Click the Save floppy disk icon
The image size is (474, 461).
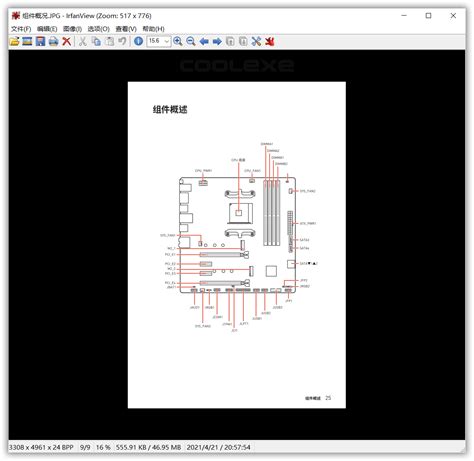[x=40, y=41]
